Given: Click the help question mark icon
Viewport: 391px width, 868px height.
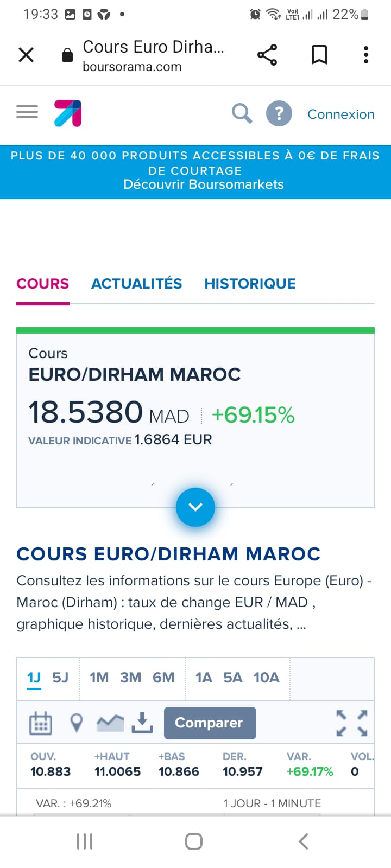Looking at the screenshot, I should (279, 113).
